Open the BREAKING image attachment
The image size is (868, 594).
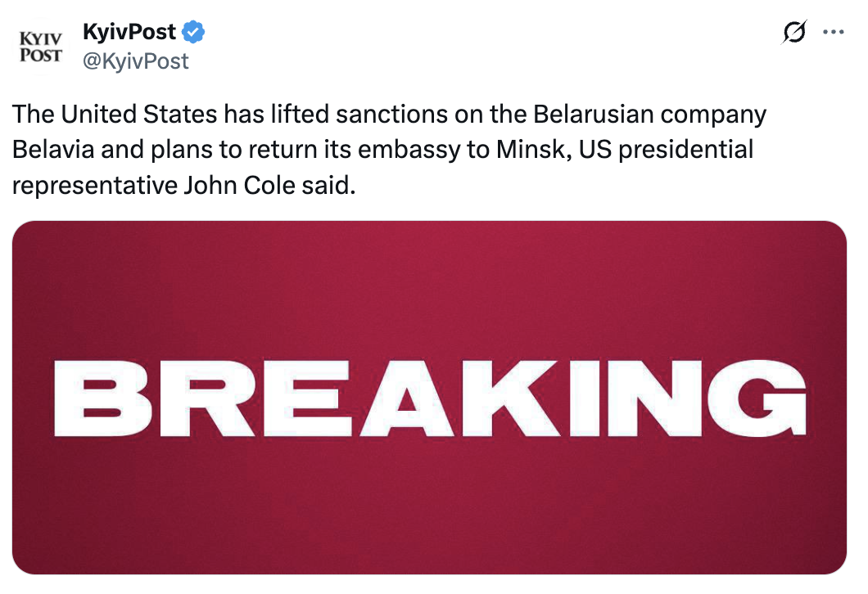coord(429,397)
